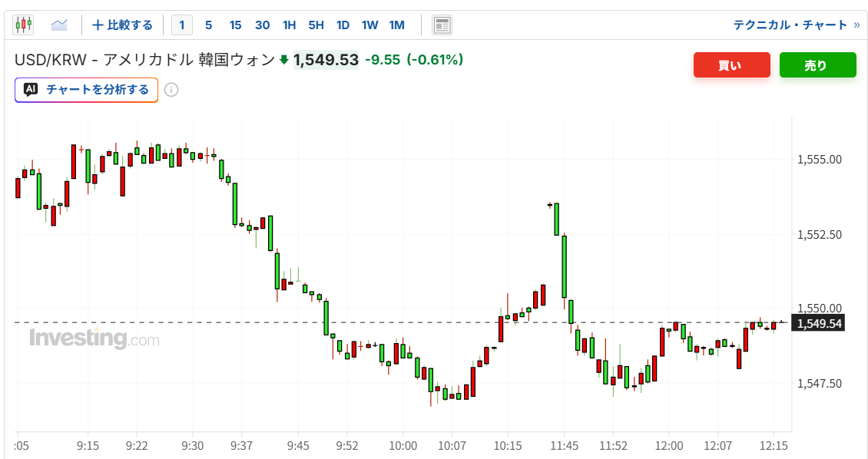
Task: Click the 9:15 time axis label
Action: 88,446
